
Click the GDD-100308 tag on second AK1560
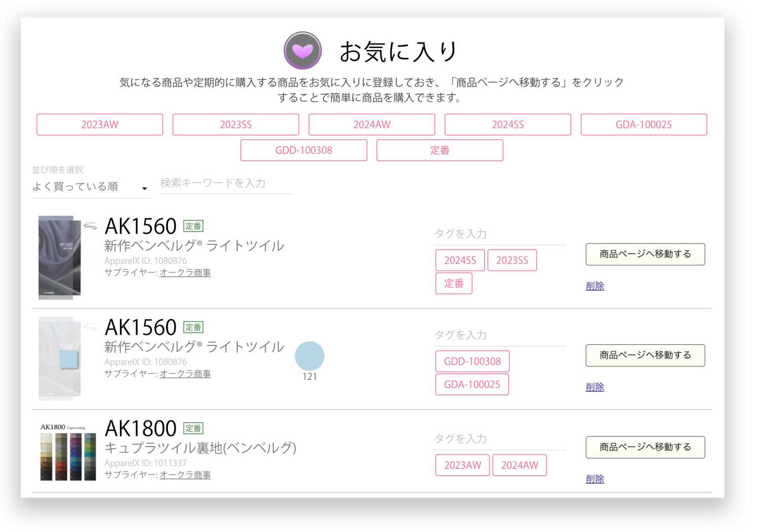pyautogui.click(x=472, y=361)
